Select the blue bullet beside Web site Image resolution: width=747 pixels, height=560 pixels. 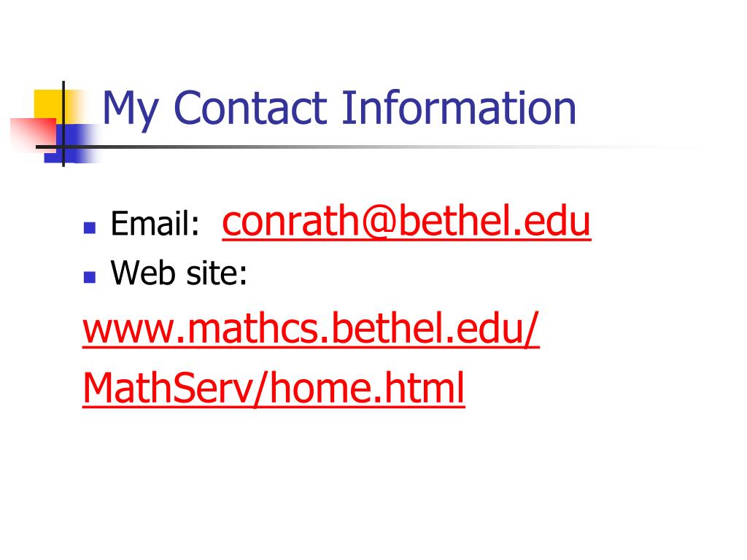(90, 276)
